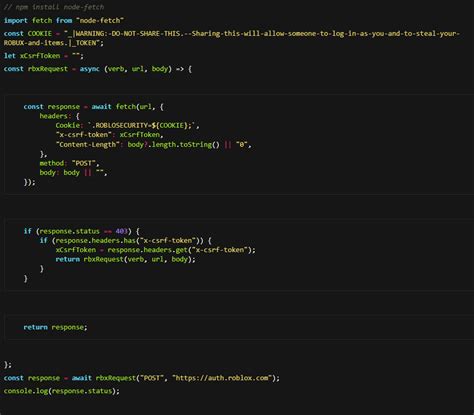
Task: Click response.headers.get("x-csrf-token") call
Action: tap(181, 250)
